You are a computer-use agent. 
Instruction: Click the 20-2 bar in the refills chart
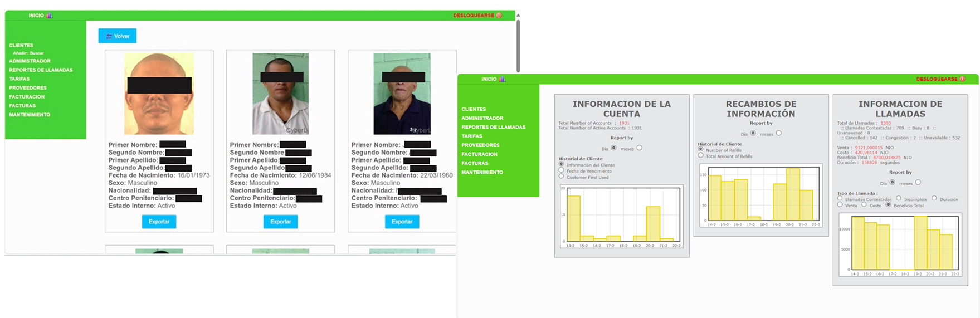[x=792, y=194]
